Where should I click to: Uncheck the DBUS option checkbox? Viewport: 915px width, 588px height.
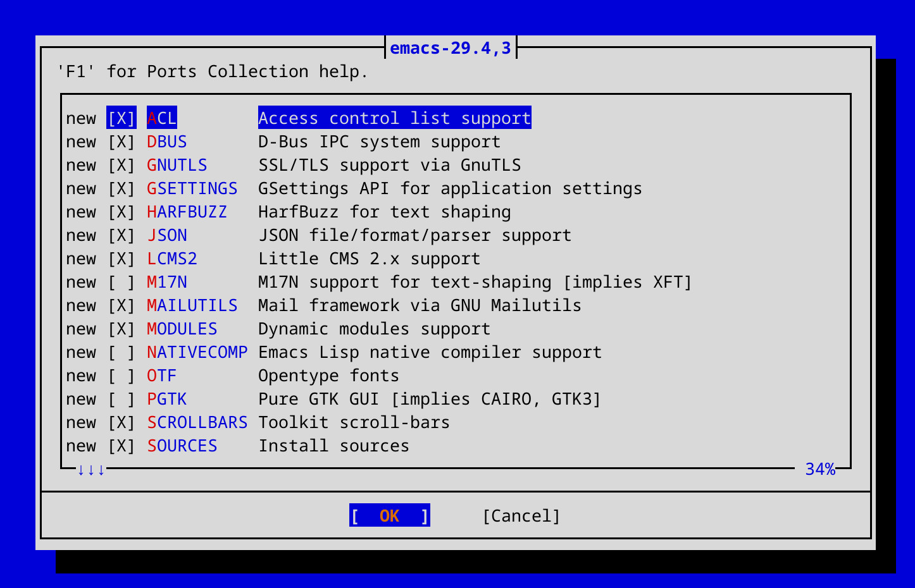tap(121, 142)
